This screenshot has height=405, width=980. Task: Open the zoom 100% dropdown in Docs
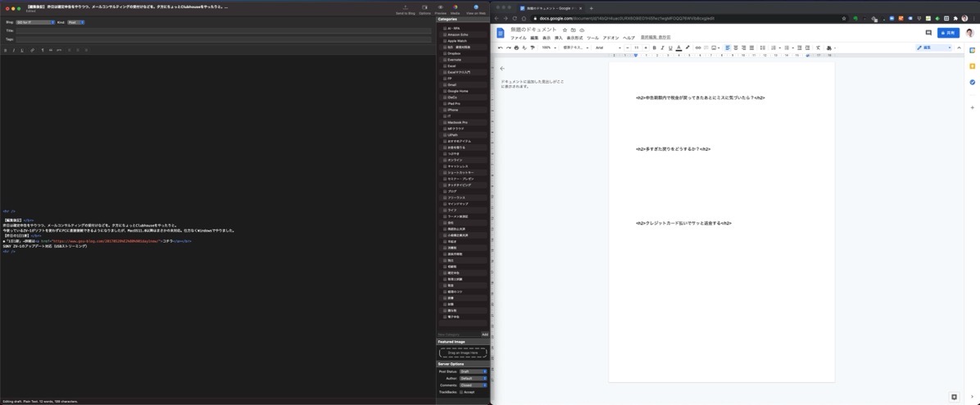pyautogui.click(x=549, y=48)
